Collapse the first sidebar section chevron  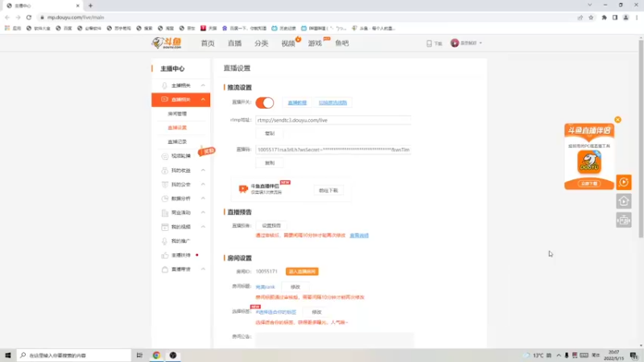tap(203, 85)
